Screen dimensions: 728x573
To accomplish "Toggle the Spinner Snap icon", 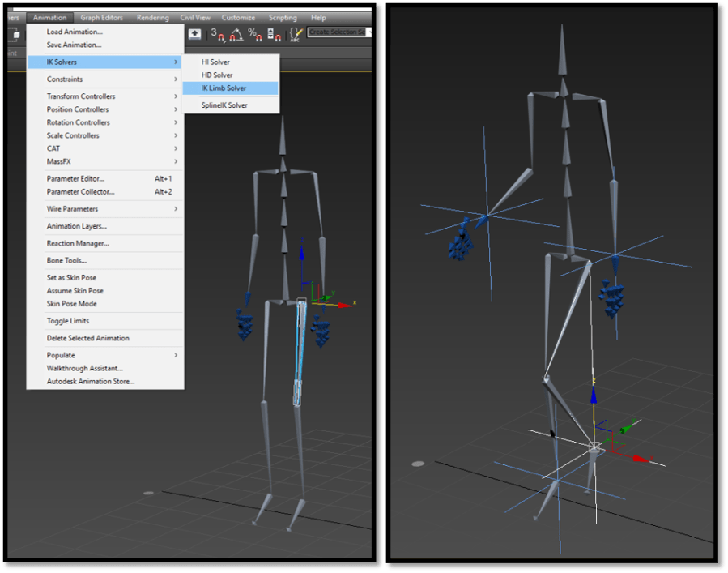I will [x=273, y=34].
